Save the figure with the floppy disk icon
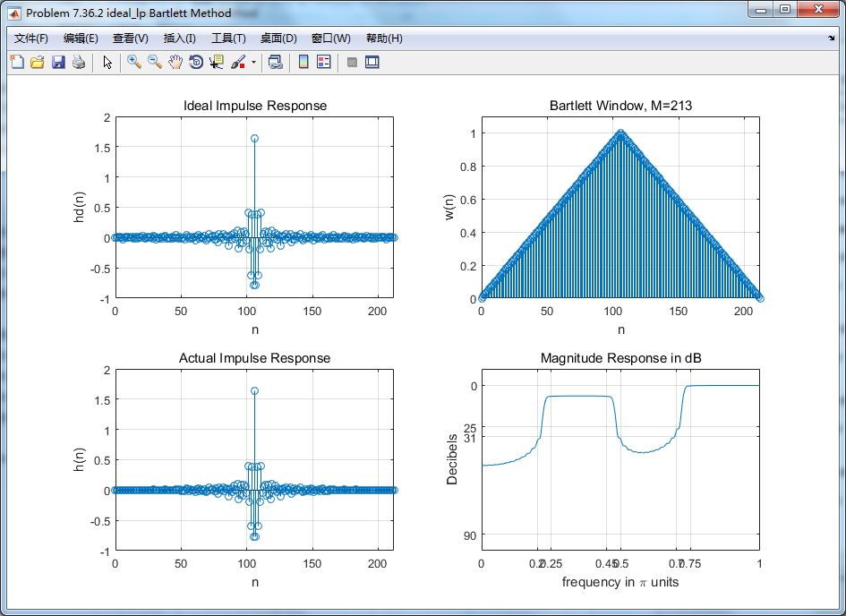 click(x=57, y=62)
